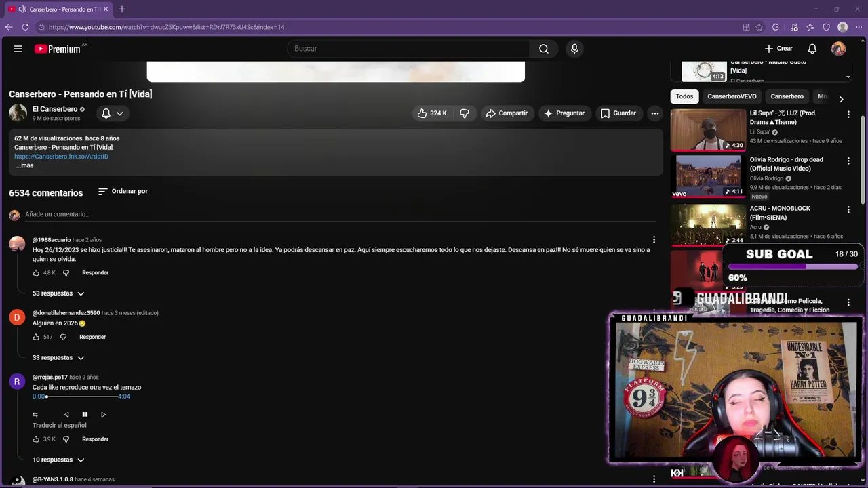The width and height of the screenshot is (868, 488).
Task: Dislike the Canserbero video
Action: [465, 113]
